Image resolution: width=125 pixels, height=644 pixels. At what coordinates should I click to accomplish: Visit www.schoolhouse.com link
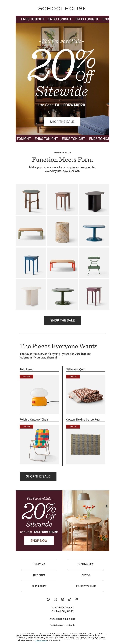[x=62, y=619]
